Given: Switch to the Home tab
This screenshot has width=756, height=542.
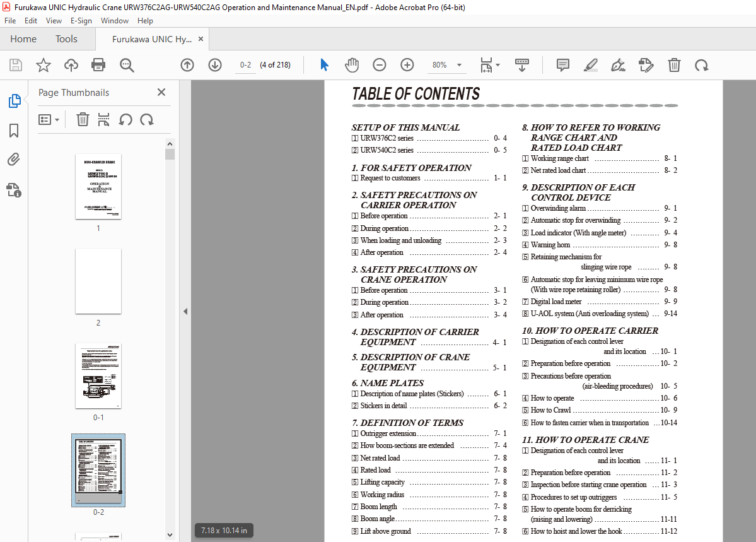Looking at the screenshot, I should 23,39.
